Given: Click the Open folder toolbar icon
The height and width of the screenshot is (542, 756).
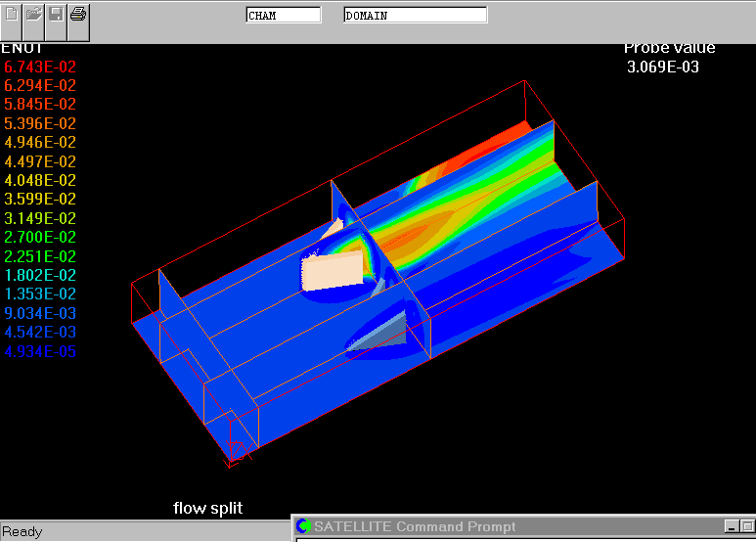Looking at the screenshot, I should pos(34,15).
